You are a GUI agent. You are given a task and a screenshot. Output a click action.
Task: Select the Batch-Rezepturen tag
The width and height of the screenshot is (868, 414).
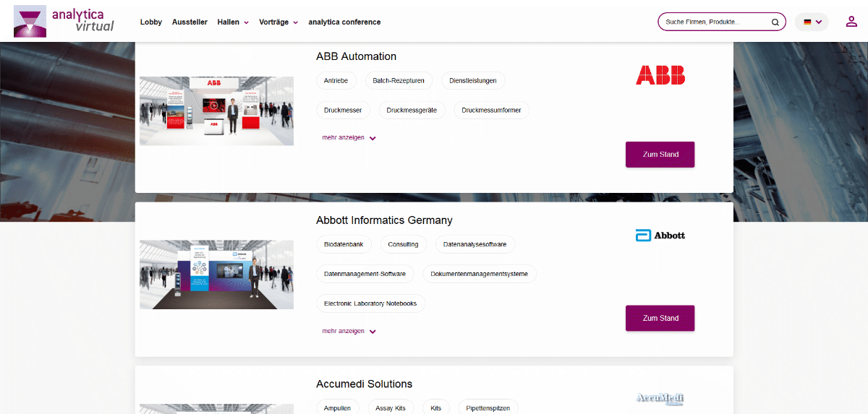[x=399, y=81]
